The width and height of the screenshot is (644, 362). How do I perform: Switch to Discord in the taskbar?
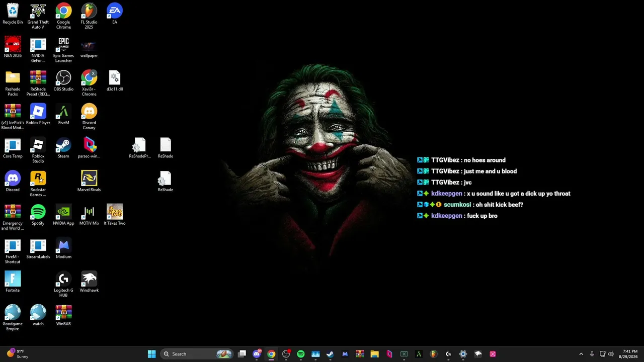(x=257, y=354)
